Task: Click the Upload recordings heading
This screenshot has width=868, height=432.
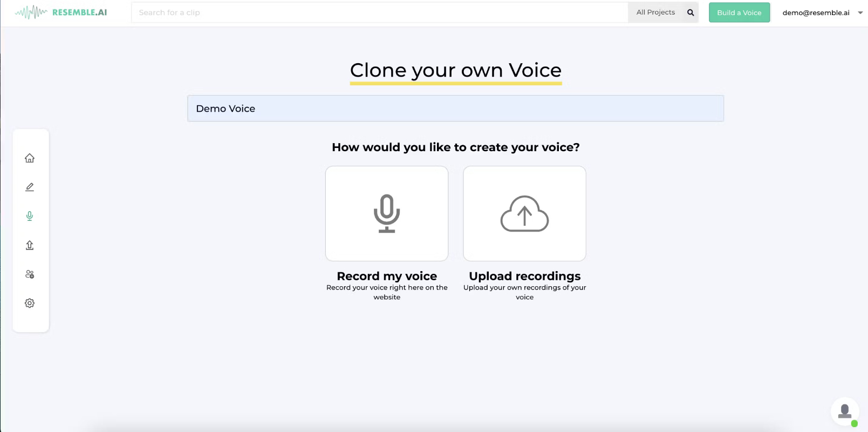Action: click(524, 276)
